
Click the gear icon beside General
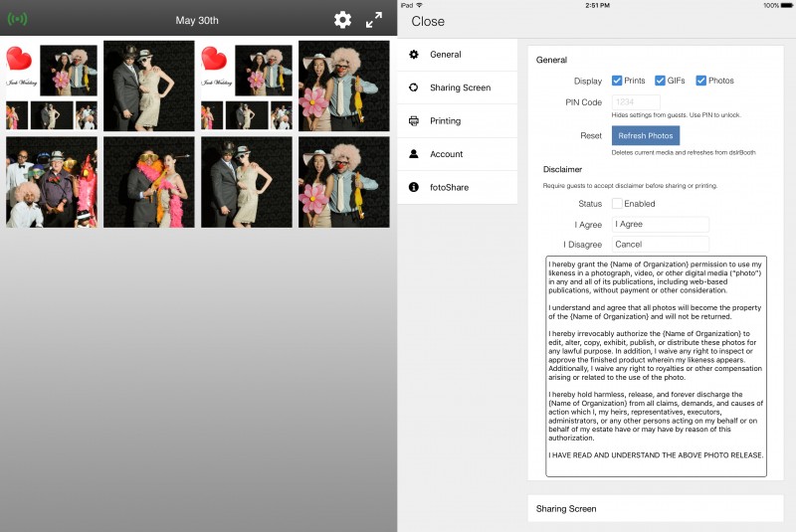click(x=414, y=55)
